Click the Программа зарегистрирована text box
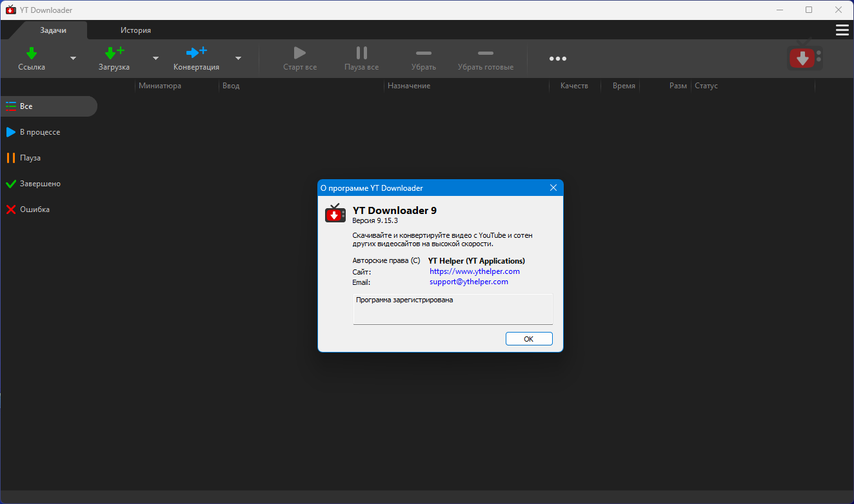Screen dimensions: 854x504 [x=453, y=309]
